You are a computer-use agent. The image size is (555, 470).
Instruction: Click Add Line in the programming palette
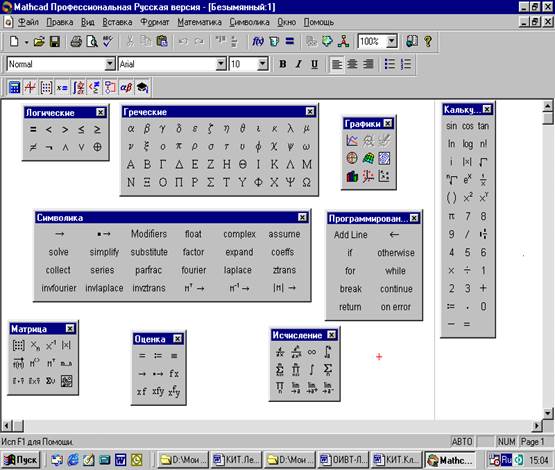[x=350, y=235]
